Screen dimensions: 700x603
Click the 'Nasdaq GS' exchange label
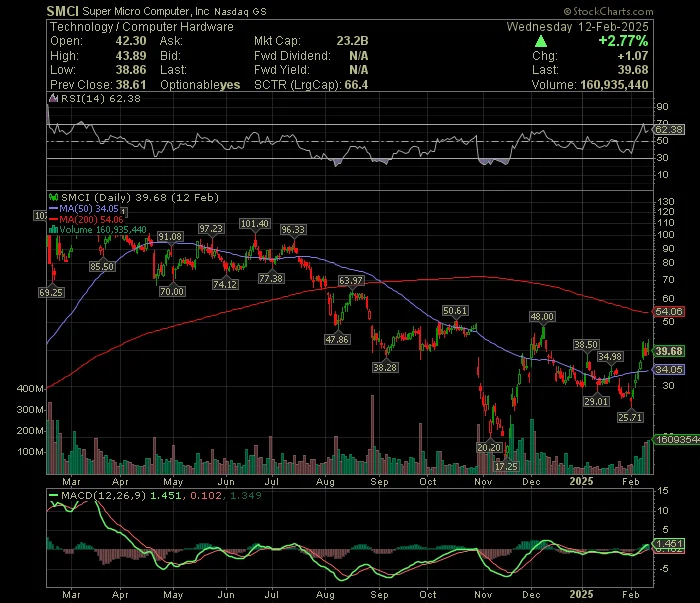click(x=240, y=12)
